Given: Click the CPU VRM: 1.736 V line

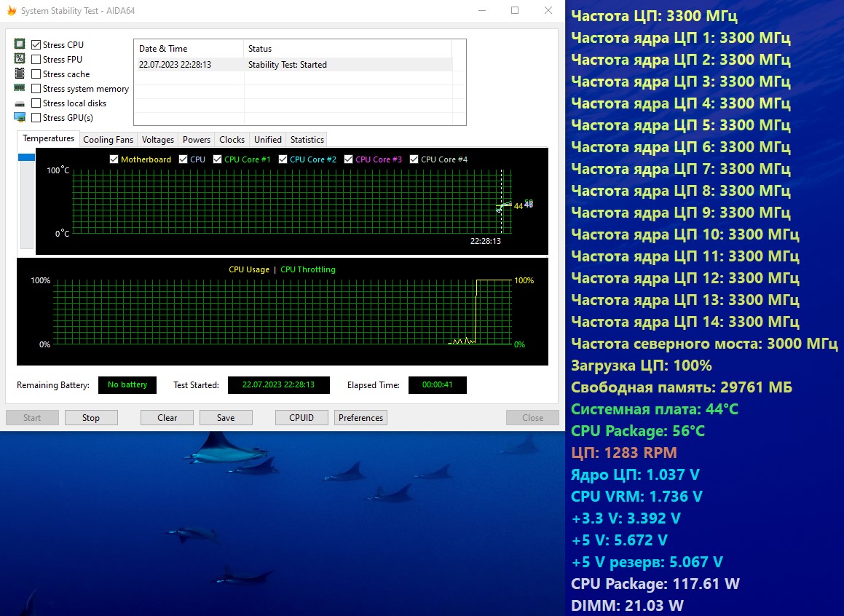Looking at the screenshot, I should coord(636,496).
